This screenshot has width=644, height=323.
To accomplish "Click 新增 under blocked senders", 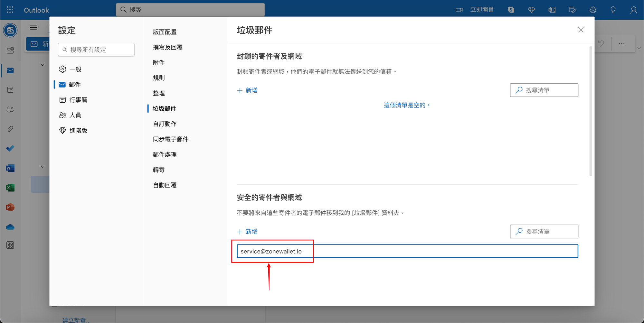I will (x=247, y=90).
